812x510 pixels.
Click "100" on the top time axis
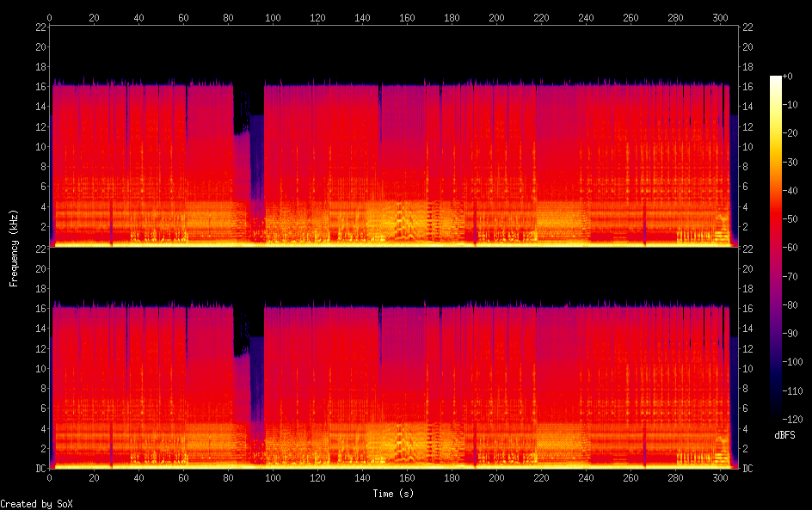point(273,17)
